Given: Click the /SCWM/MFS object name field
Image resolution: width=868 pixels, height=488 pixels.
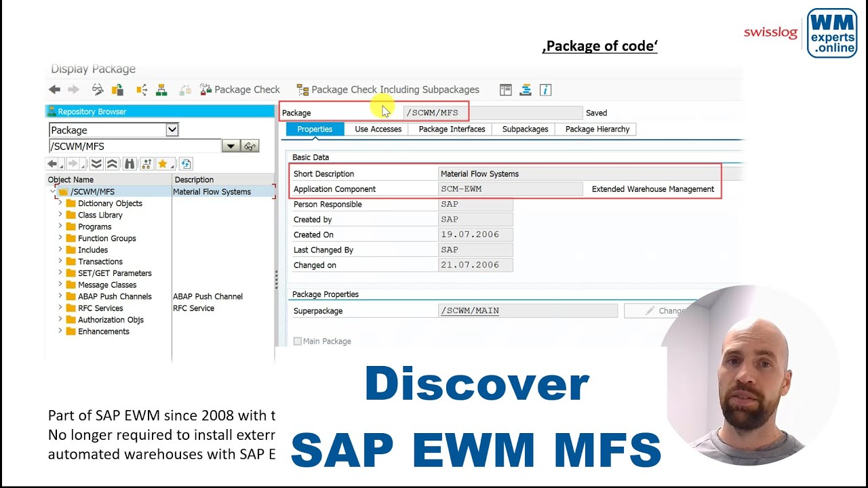Looking at the screenshot, I should [135, 146].
